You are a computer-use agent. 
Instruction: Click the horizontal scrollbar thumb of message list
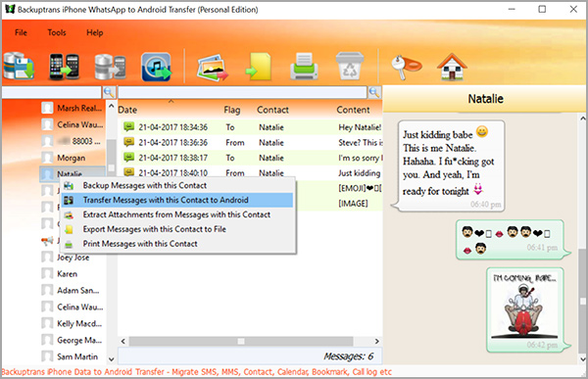[241, 342]
